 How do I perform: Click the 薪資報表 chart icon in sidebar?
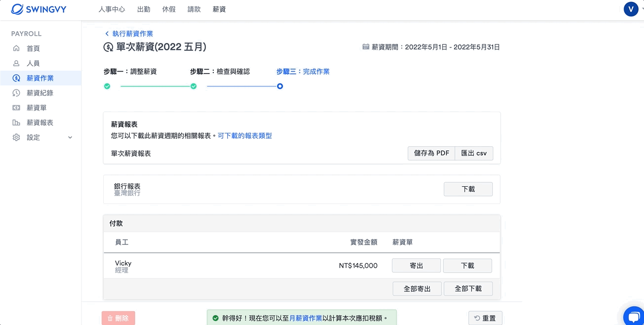[x=16, y=122]
